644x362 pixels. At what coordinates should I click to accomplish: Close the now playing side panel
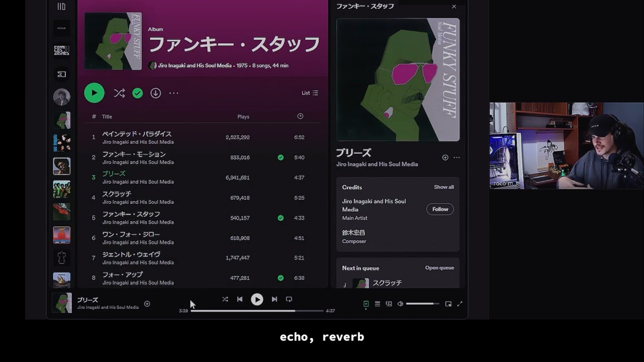click(x=454, y=7)
